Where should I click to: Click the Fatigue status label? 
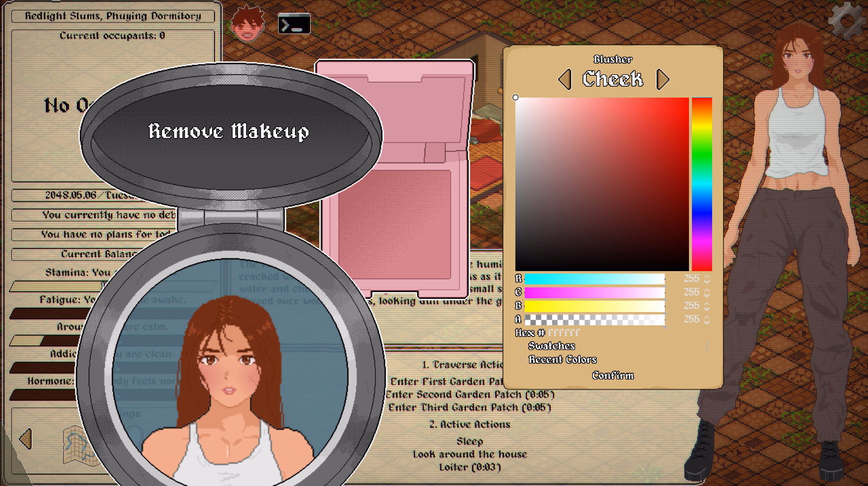coord(68,300)
